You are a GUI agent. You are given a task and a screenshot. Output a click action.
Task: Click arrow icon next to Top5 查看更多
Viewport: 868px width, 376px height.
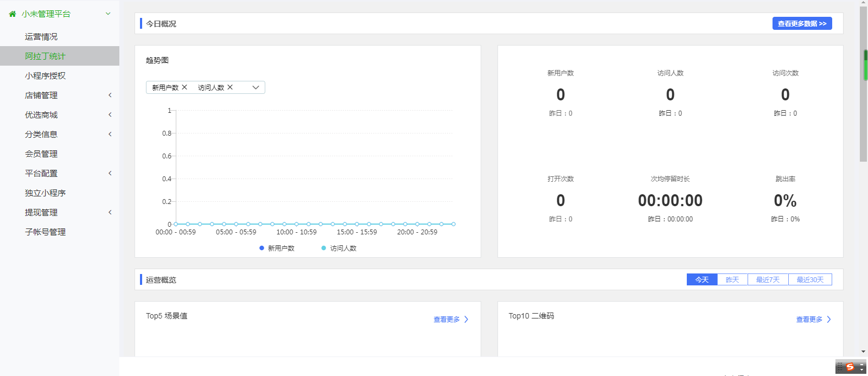tap(466, 320)
